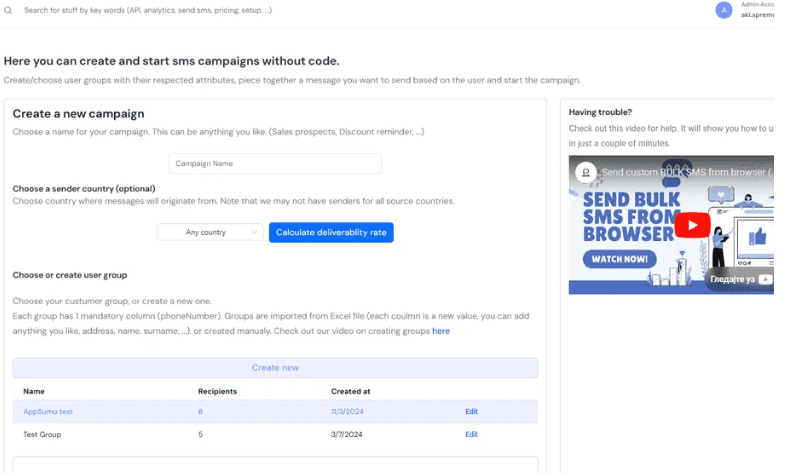
Task: Open the video title link
Action: coord(687,172)
